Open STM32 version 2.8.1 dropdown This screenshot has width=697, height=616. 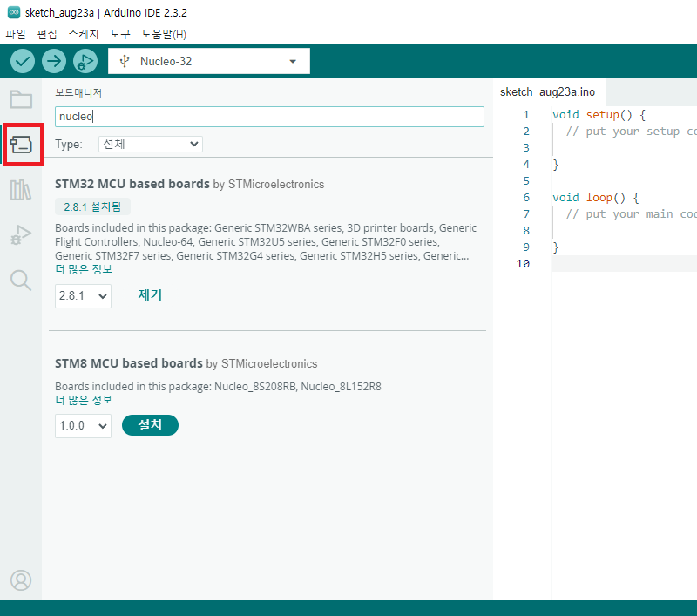tap(83, 296)
